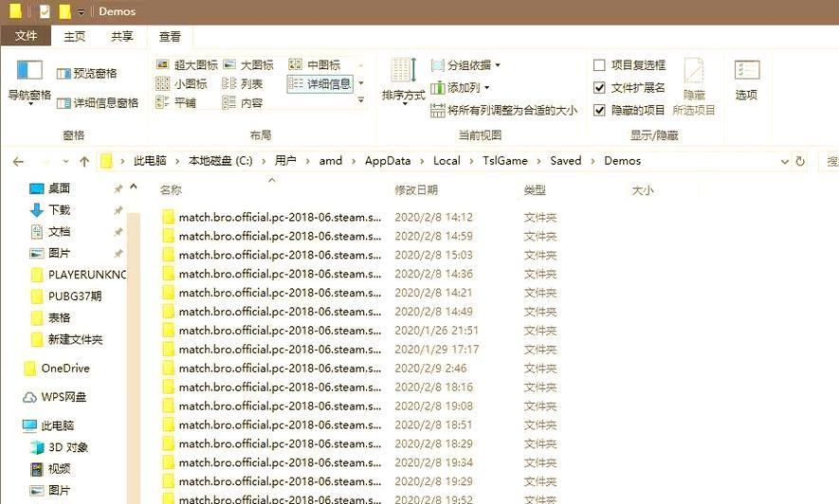Sort by the 名称 column header
This screenshot has width=839, height=504.
172,189
